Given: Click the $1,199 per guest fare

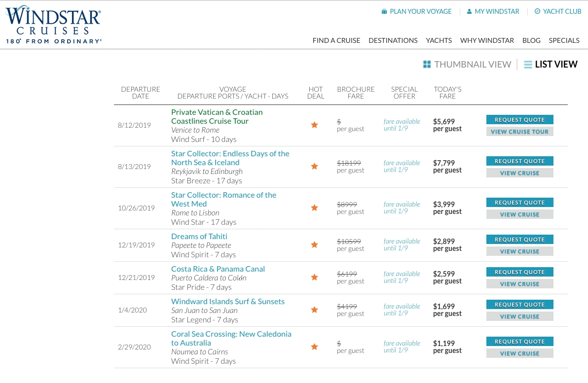Looking at the screenshot, I should tap(447, 347).
